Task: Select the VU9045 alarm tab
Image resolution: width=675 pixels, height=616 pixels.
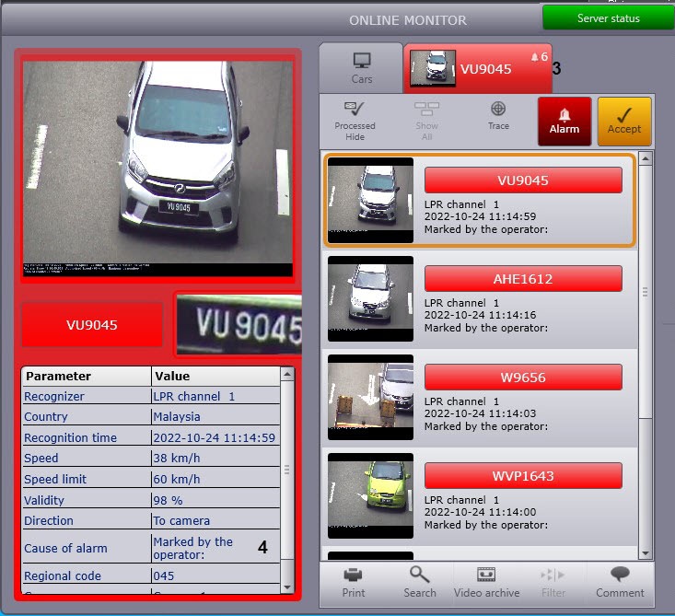Action: (x=478, y=68)
